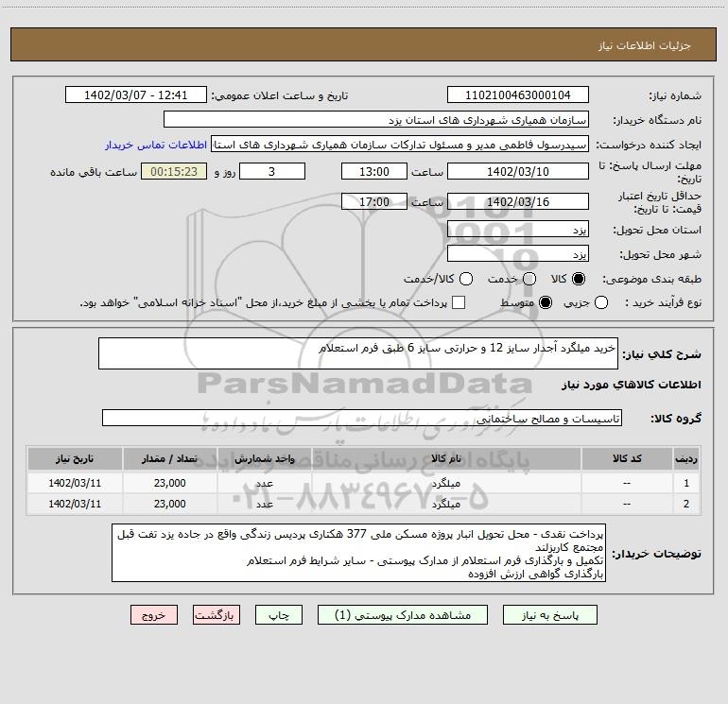Click the remaining time countdown 00:15:23
The height and width of the screenshot is (704, 728).
pyautogui.click(x=174, y=171)
